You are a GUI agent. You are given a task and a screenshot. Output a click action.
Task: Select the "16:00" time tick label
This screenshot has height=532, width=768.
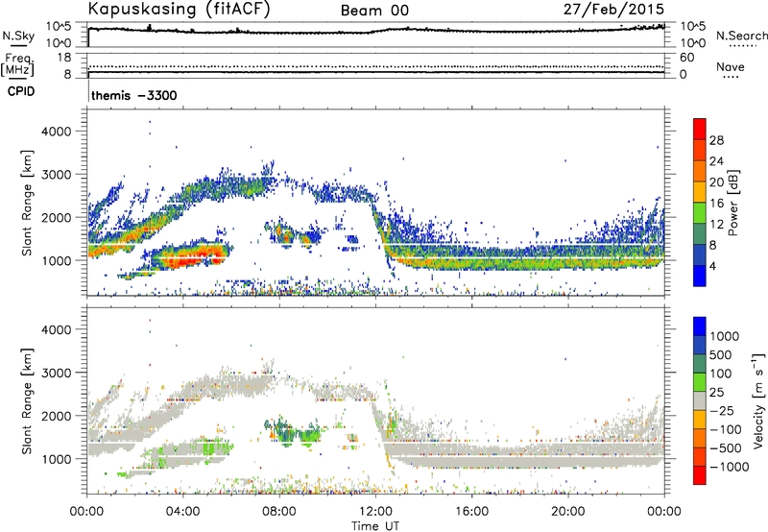point(471,512)
